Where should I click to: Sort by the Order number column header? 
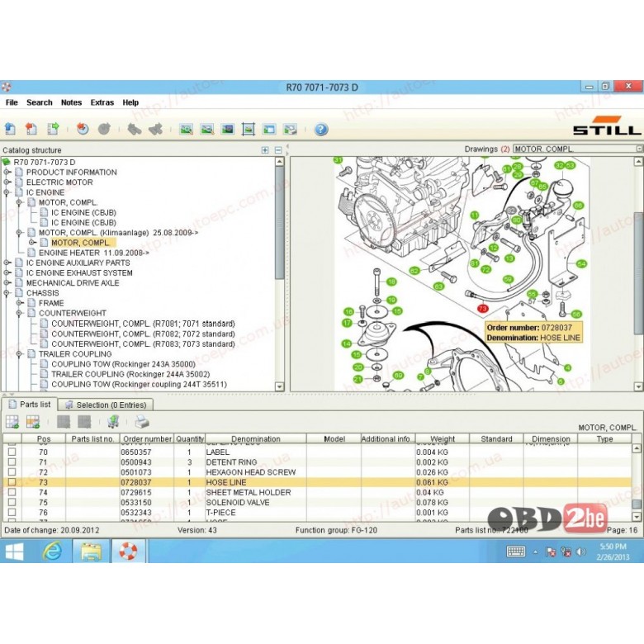(x=147, y=438)
